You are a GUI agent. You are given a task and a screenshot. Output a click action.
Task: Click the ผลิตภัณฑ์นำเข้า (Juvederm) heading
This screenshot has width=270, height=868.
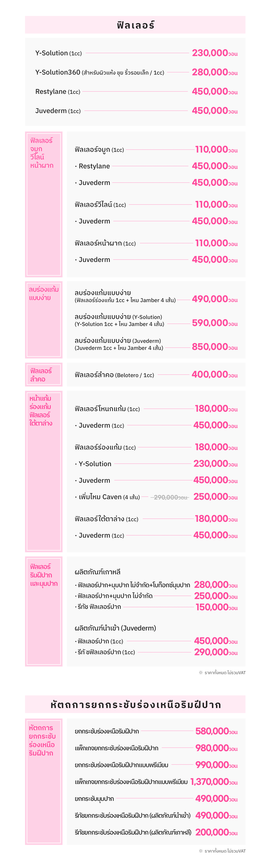tap(115, 628)
